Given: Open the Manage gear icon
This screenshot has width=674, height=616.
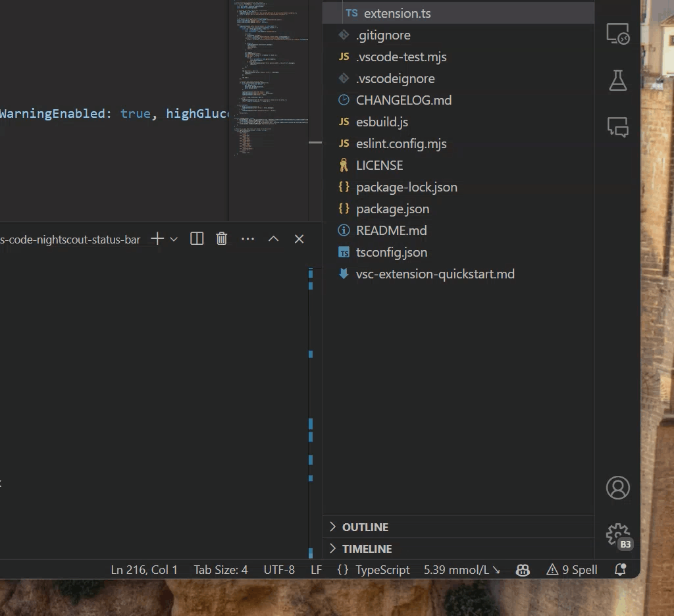Looking at the screenshot, I should (618, 536).
